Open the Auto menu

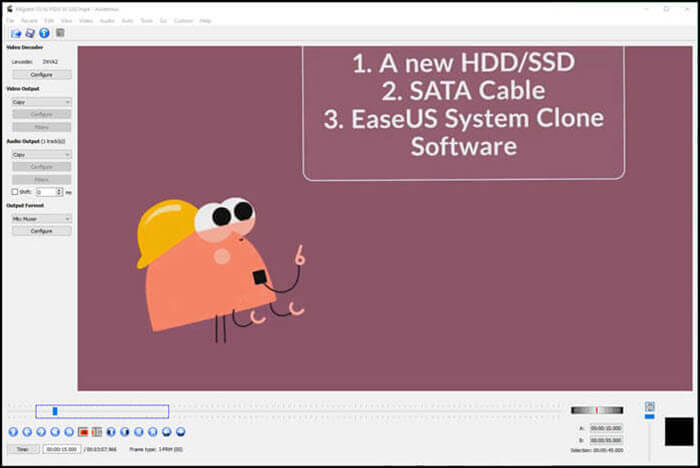(127, 21)
